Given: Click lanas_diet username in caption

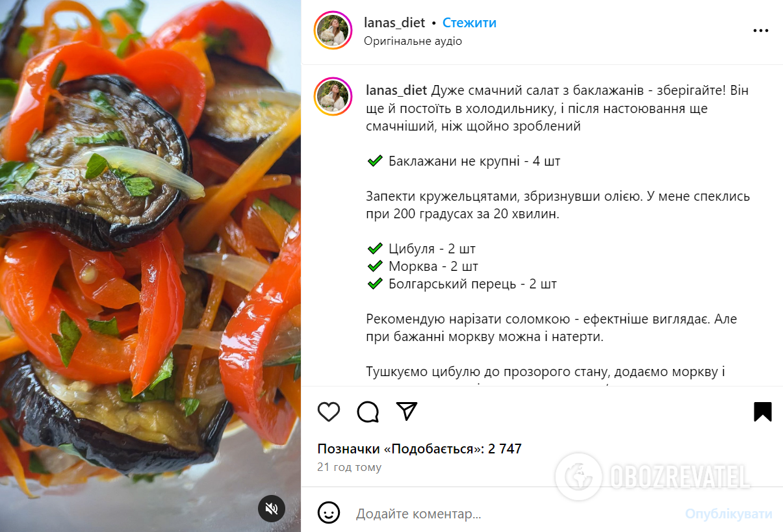Looking at the screenshot, I should 396,90.
